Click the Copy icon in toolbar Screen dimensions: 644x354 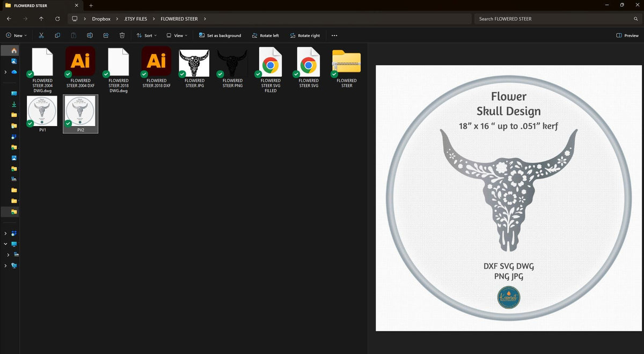tap(57, 35)
